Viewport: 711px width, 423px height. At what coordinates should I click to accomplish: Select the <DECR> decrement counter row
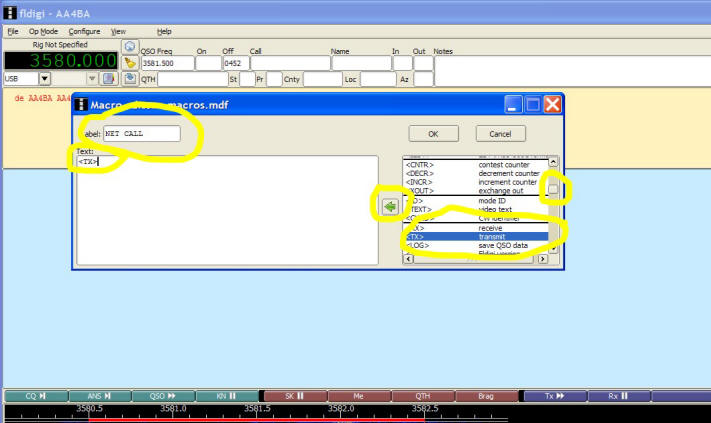(x=476, y=173)
